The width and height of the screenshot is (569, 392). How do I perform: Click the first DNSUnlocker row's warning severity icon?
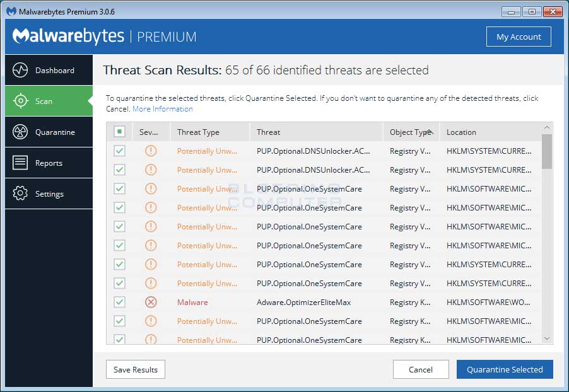151,151
